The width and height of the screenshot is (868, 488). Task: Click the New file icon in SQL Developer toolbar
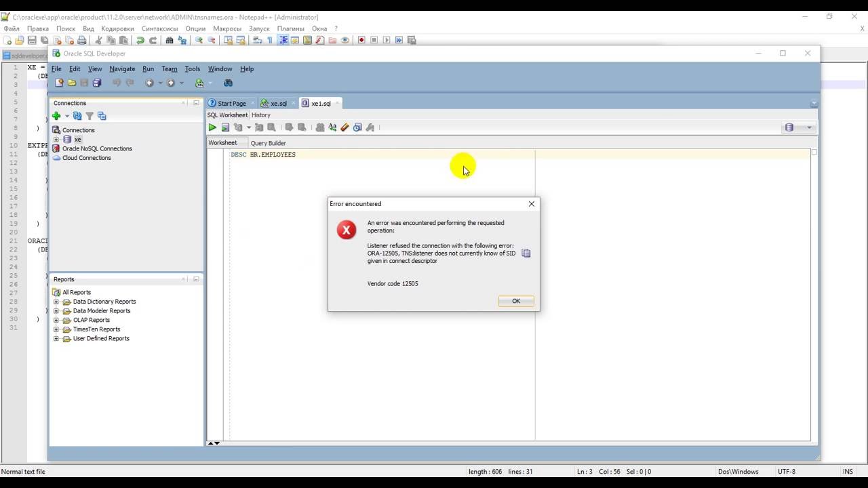pos(59,83)
